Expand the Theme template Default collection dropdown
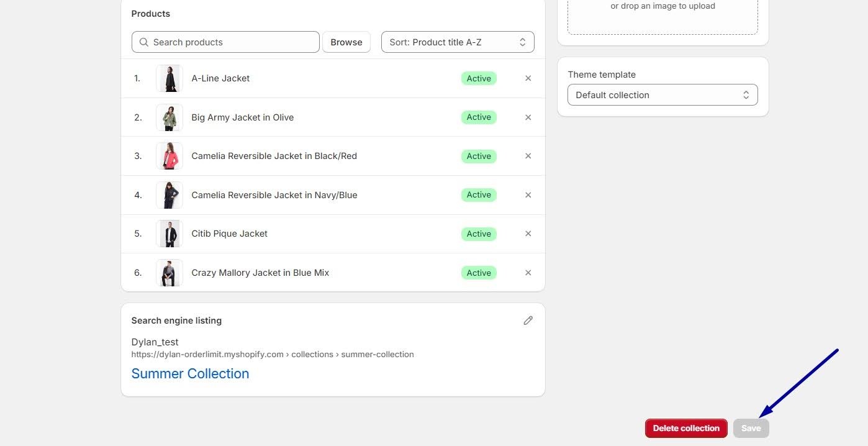 coord(662,95)
